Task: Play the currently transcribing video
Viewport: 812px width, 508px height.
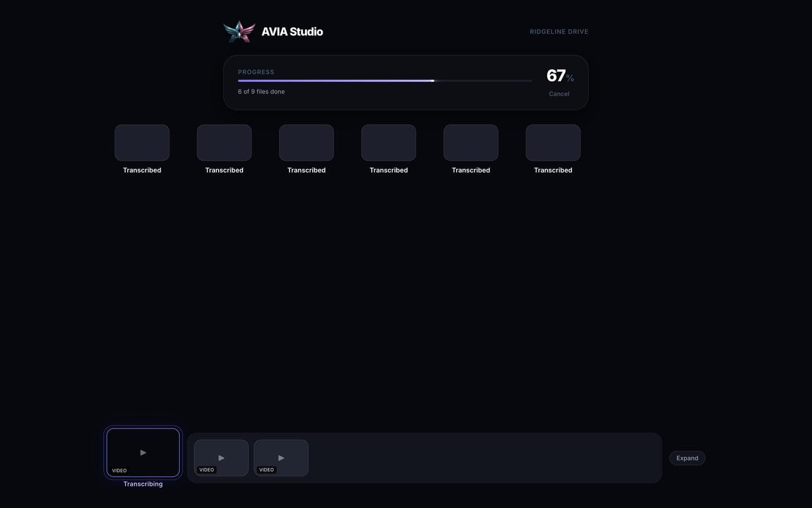Action: (143, 452)
